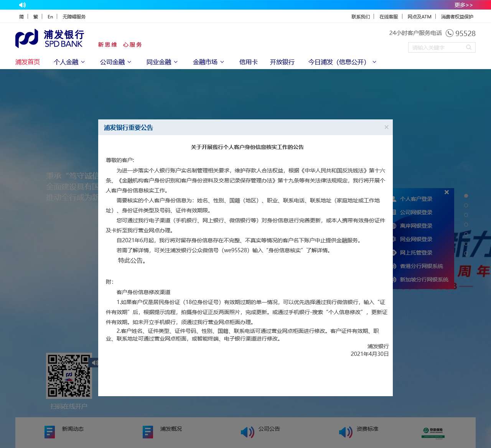Click the 扫码在线开户 caption
The height and width of the screenshot is (448, 491).
[69, 406]
